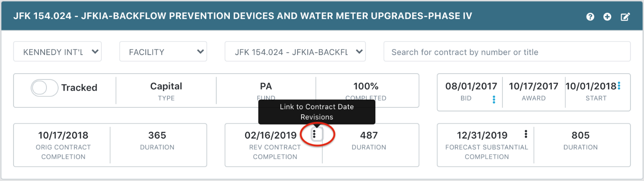Screen dimensions: 644x181
Task: Open the FACILITY dropdown
Action: [163, 52]
